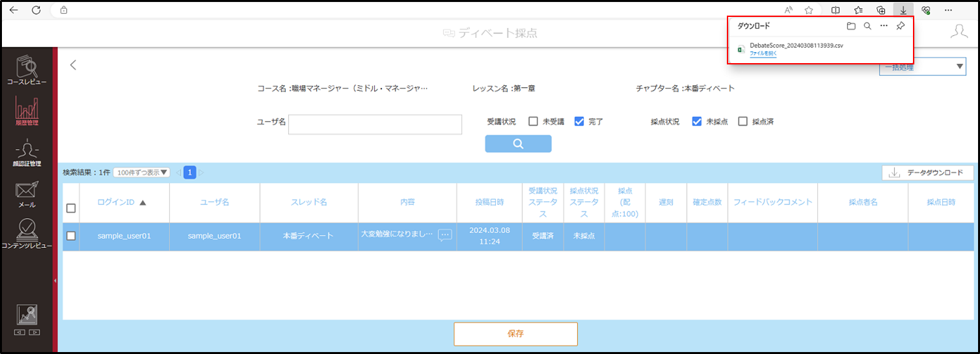Click the 内容 column header

[x=407, y=202]
